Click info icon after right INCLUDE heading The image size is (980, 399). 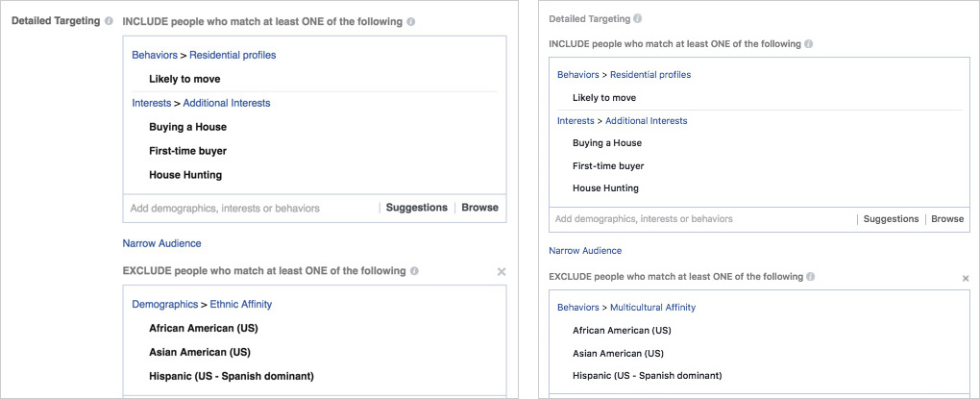[808, 44]
